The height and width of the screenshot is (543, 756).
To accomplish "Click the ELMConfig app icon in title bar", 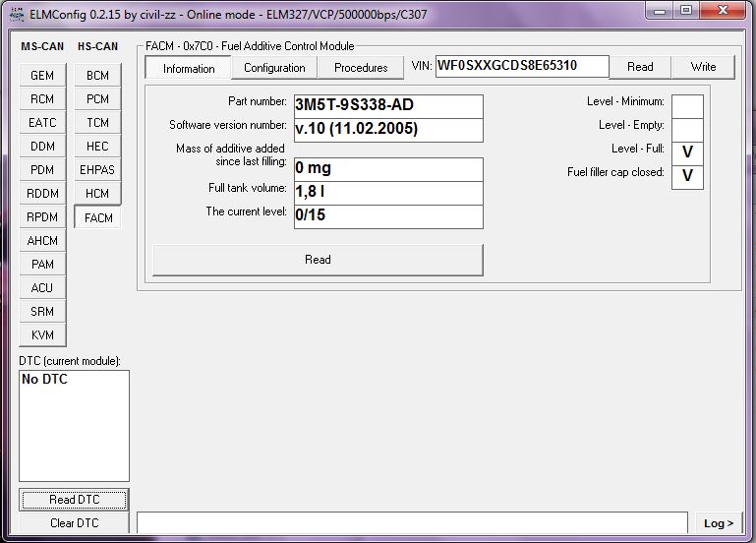I will tap(16, 10).
